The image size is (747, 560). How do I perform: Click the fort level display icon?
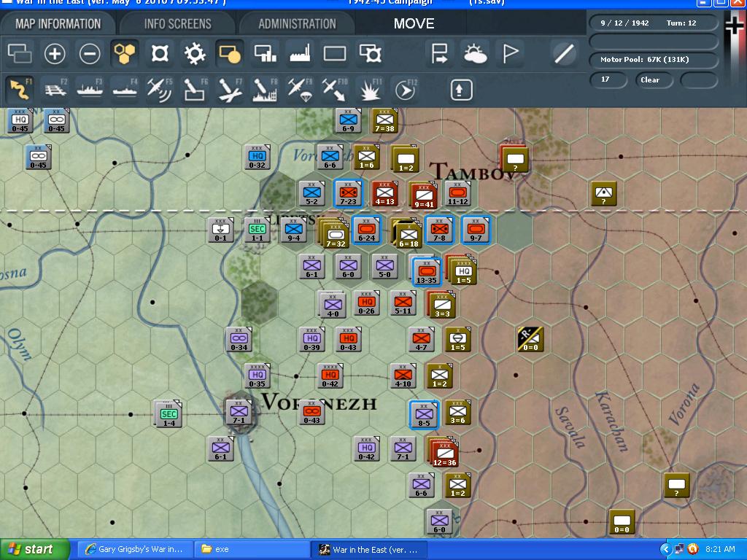point(160,53)
